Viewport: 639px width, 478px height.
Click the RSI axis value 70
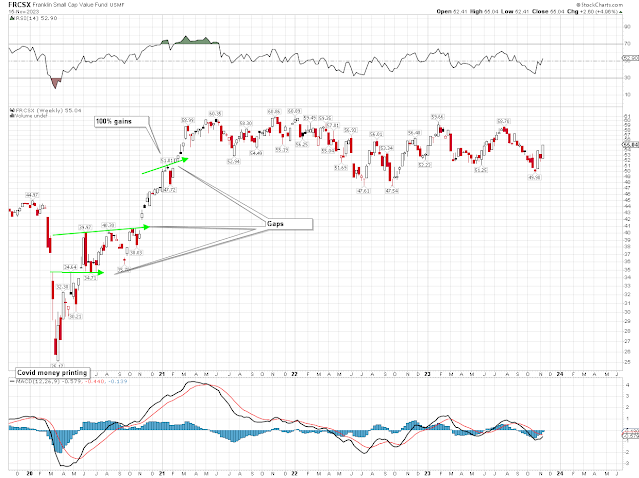[627, 44]
